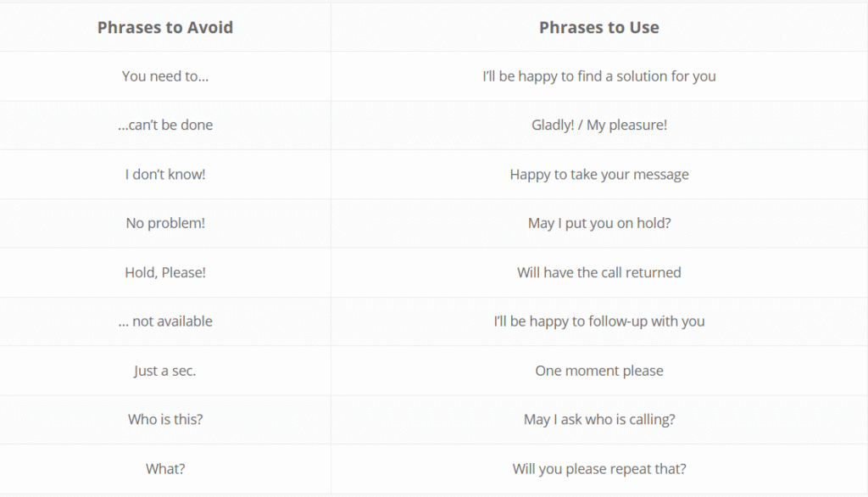Select the "What?" cell

coord(165,469)
